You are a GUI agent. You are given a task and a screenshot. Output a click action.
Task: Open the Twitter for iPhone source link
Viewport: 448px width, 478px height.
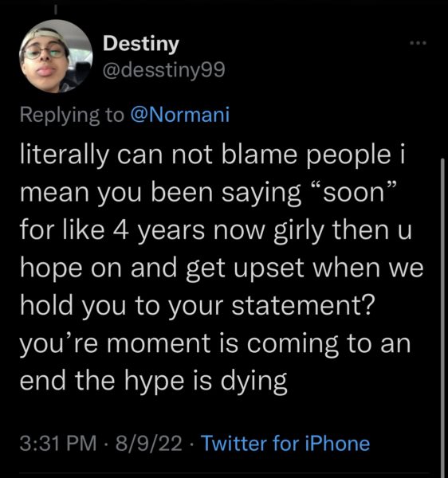pos(286,443)
